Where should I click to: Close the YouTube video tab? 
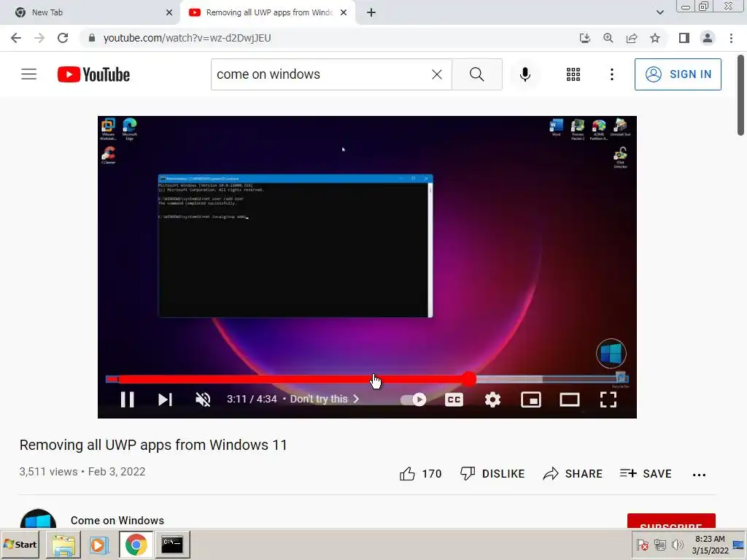click(344, 12)
